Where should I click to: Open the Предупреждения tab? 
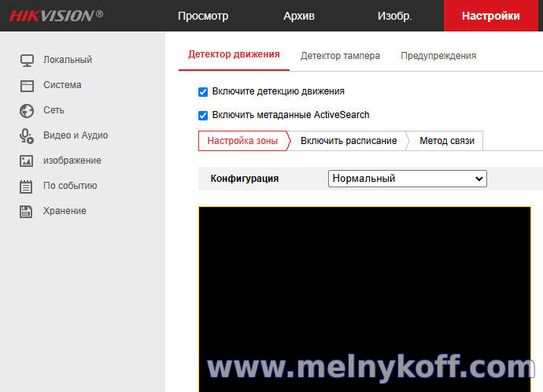(x=438, y=56)
